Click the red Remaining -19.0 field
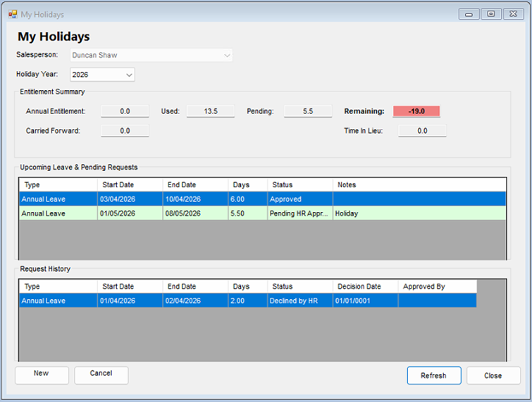Viewport: 532px width, 402px height. [x=416, y=111]
